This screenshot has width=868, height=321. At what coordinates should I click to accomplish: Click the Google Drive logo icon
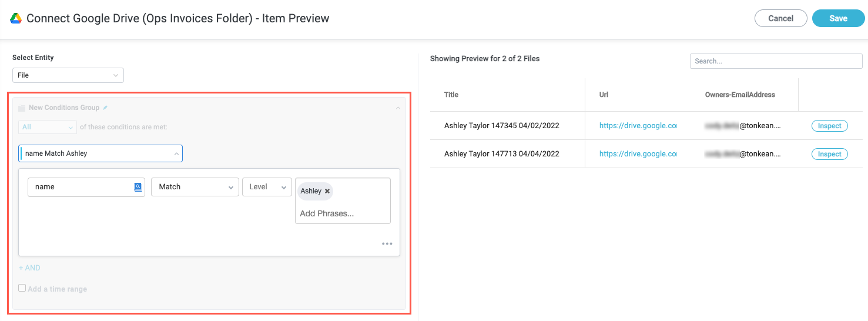click(16, 18)
